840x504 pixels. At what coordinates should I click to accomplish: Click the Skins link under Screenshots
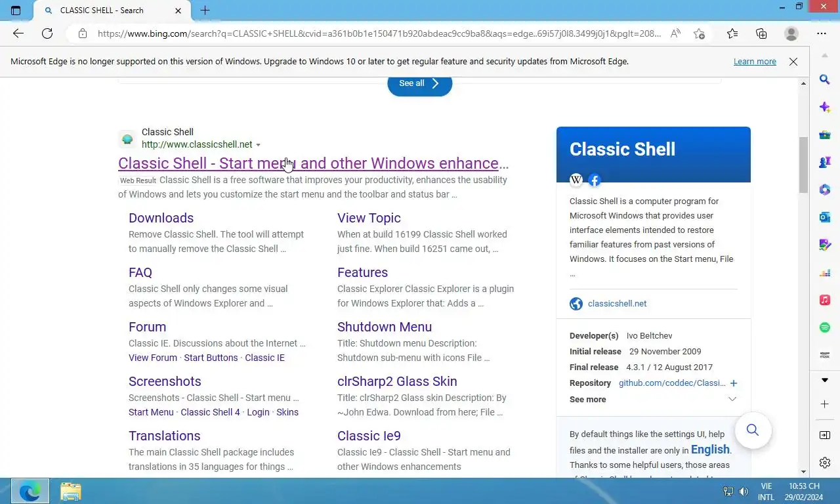(x=287, y=412)
